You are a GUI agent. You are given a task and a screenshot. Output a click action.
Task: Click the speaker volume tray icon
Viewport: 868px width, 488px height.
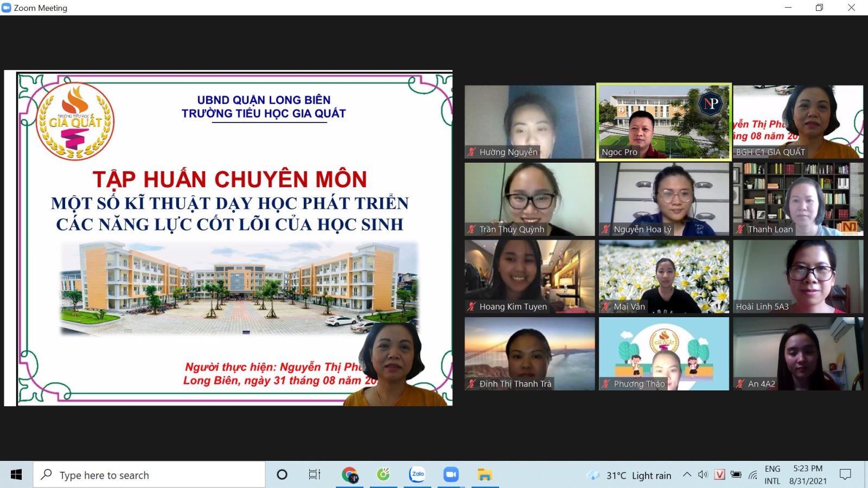tap(703, 475)
